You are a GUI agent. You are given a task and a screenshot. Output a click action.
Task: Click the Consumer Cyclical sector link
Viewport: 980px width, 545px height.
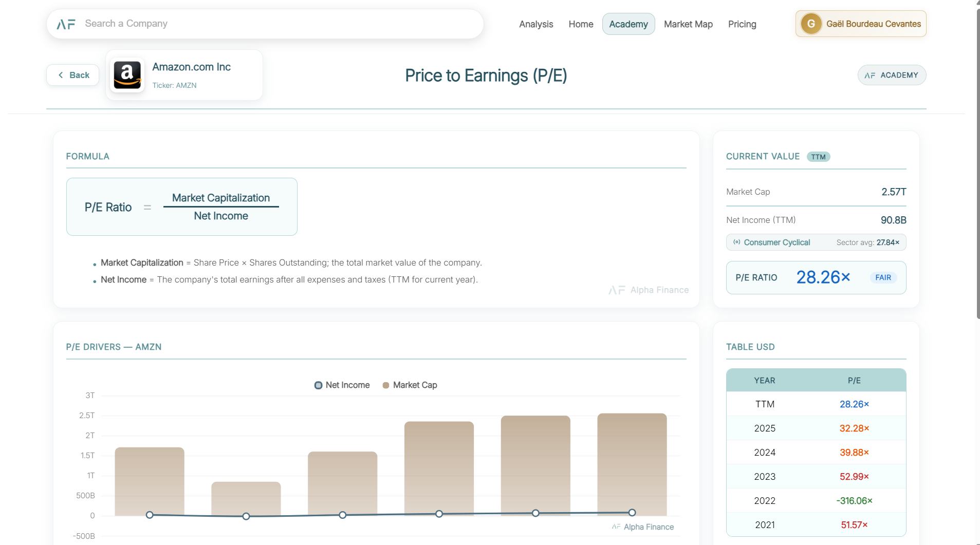click(776, 242)
